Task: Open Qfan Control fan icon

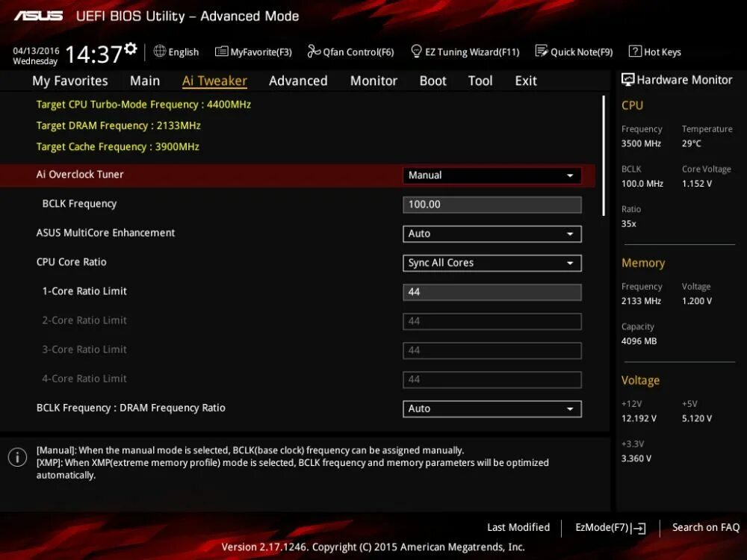Action: [314, 51]
